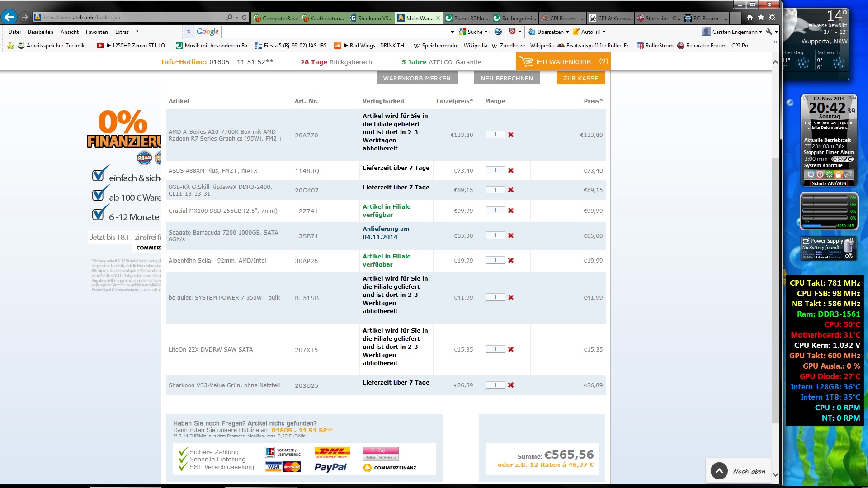
Task: Click the home icon in the browser
Action: point(750,18)
